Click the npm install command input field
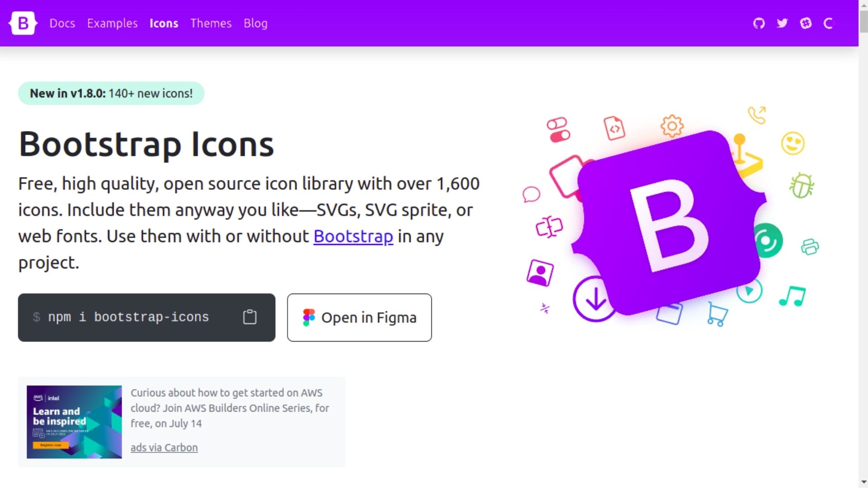Image resolution: width=868 pixels, height=488 pixels. (x=146, y=316)
